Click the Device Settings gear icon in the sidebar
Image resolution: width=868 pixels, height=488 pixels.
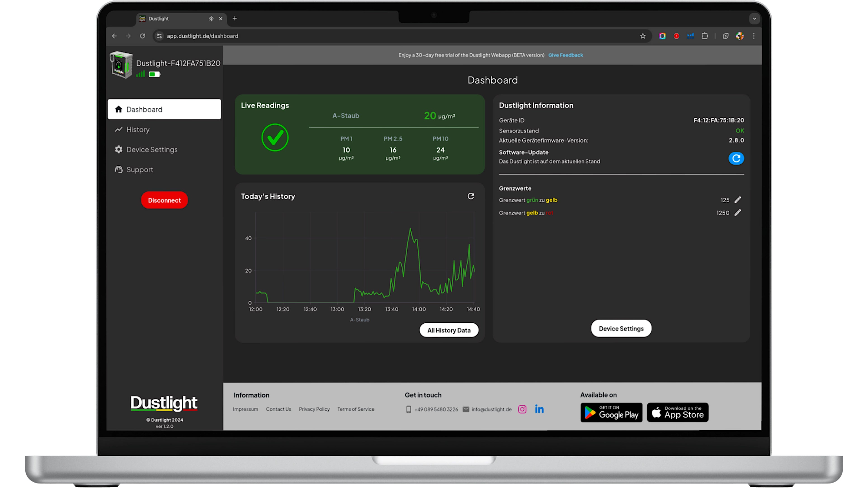[x=118, y=149]
